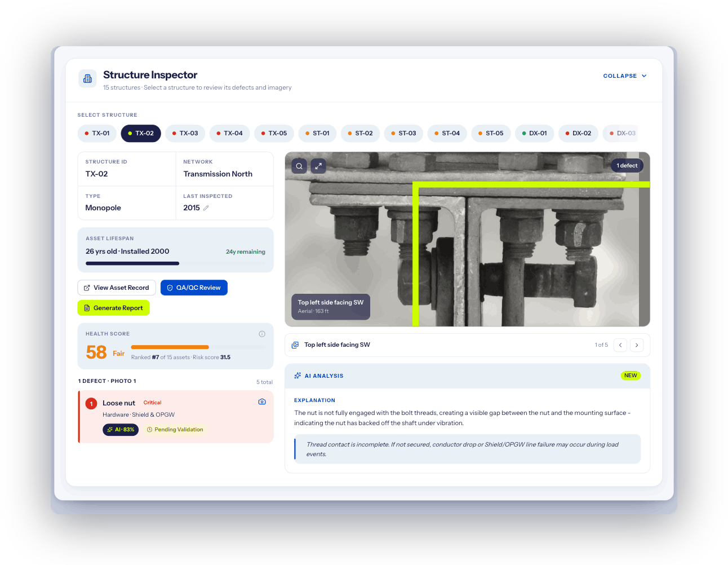The image size is (728, 565).
Task: Click the gallery icon beside photo title
Action: pyautogui.click(x=295, y=345)
